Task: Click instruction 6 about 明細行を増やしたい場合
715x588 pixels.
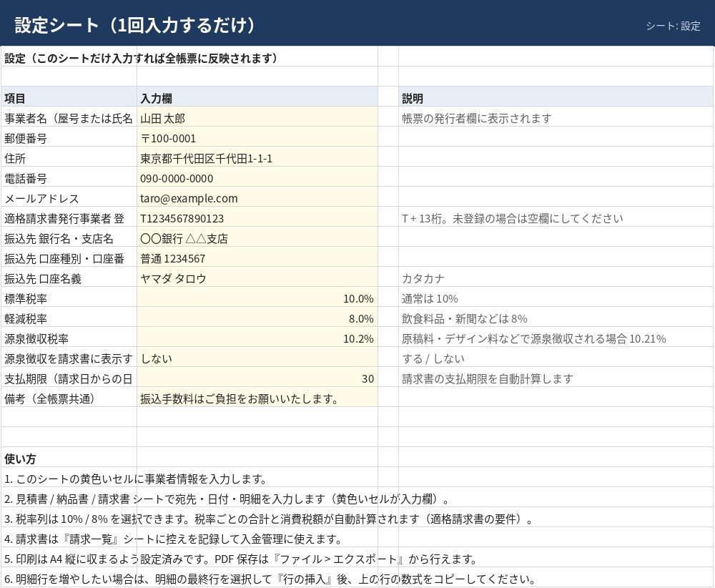Action: pos(270,579)
